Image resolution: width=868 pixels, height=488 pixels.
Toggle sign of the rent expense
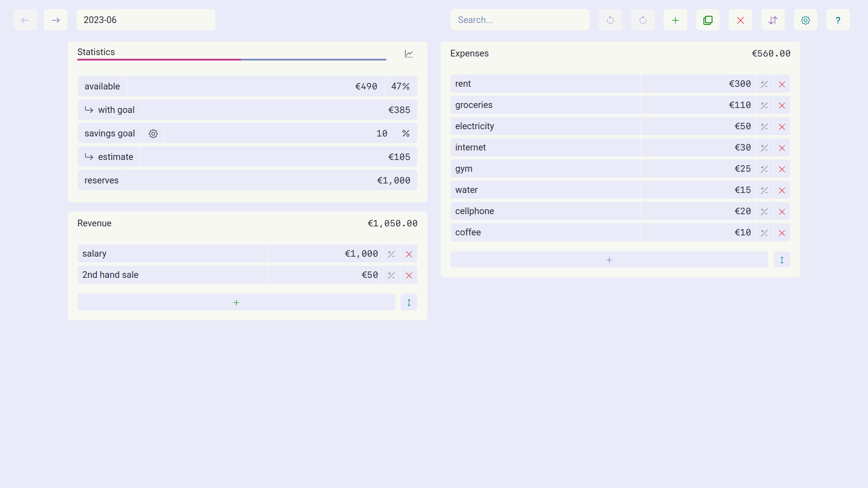click(x=764, y=84)
